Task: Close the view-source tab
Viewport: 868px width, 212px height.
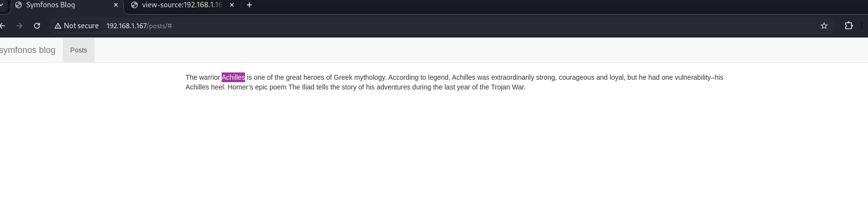Action: click(x=232, y=5)
